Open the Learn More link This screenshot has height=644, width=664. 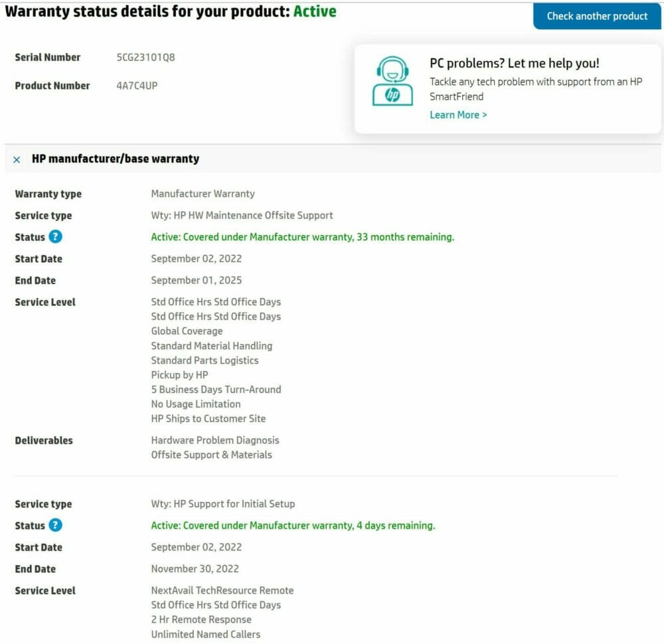click(458, 115)
